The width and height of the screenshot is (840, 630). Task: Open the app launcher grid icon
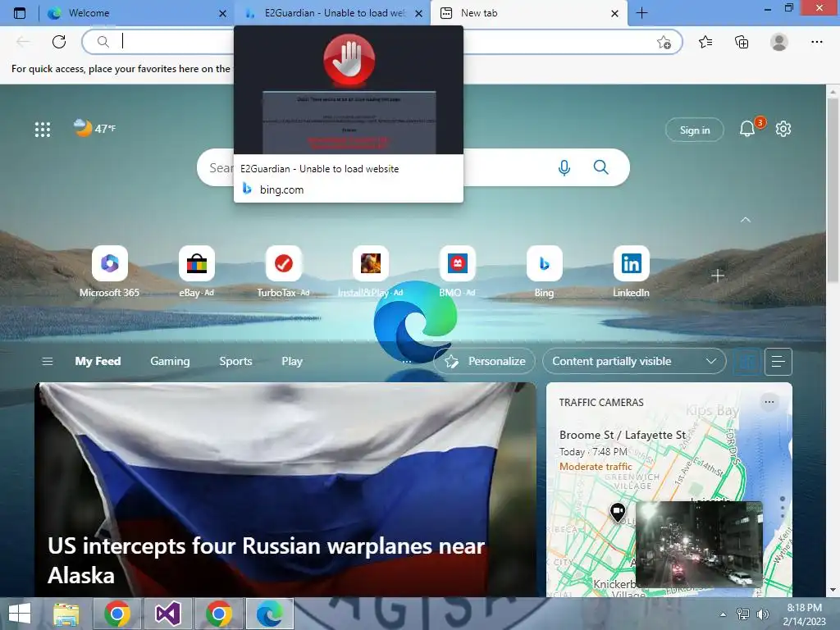point(43,129)
